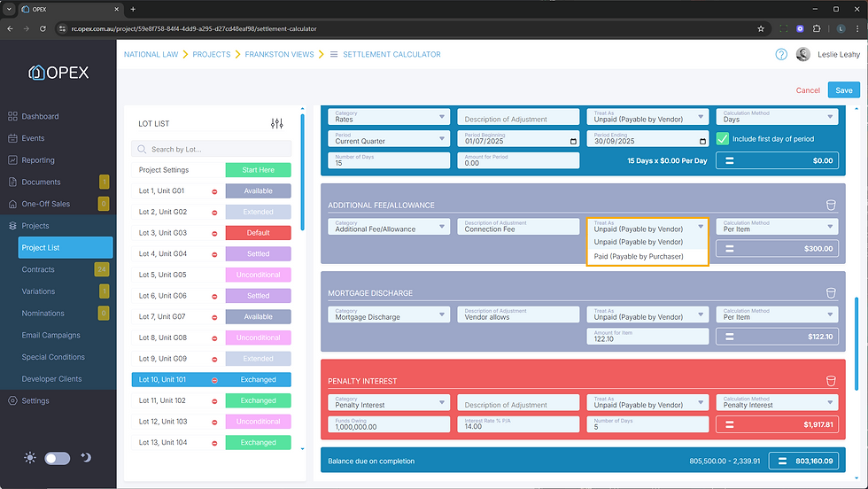
Task: Select Lot 5, Unit G05 row
Action: pyautogui.click(x=212, y=275)
